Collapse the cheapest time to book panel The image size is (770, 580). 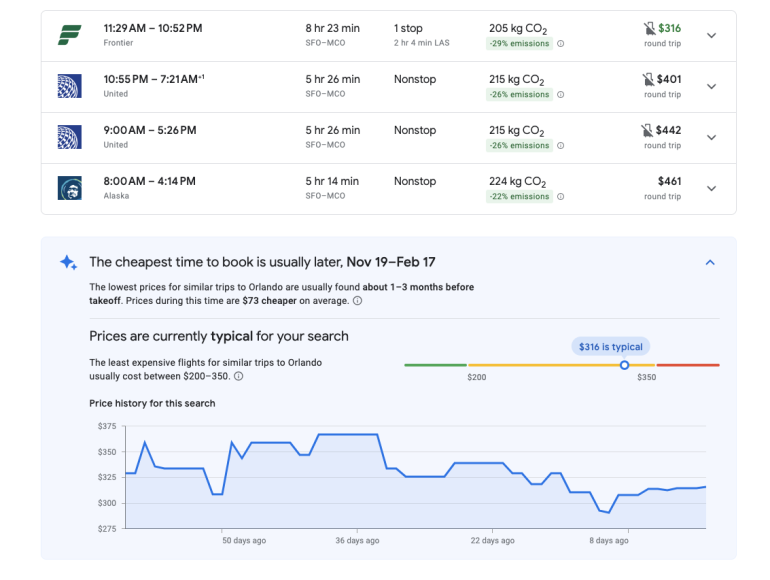710,263
